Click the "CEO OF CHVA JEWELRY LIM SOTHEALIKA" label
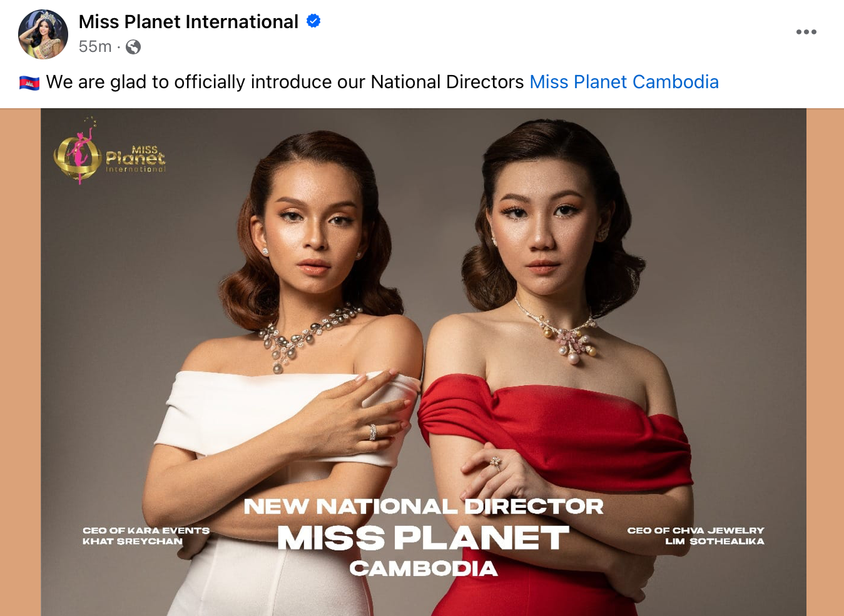Viewport: 844px width, 616px height. coord(696,536)
